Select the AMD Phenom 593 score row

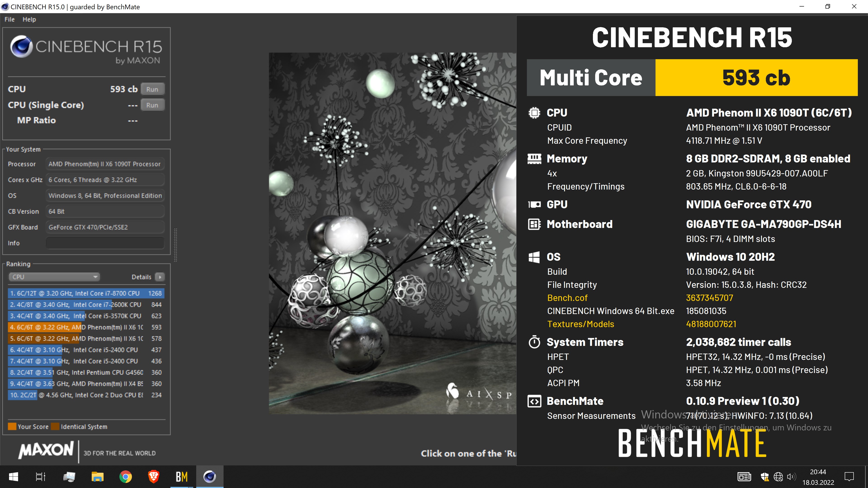(x=86, y=327)
